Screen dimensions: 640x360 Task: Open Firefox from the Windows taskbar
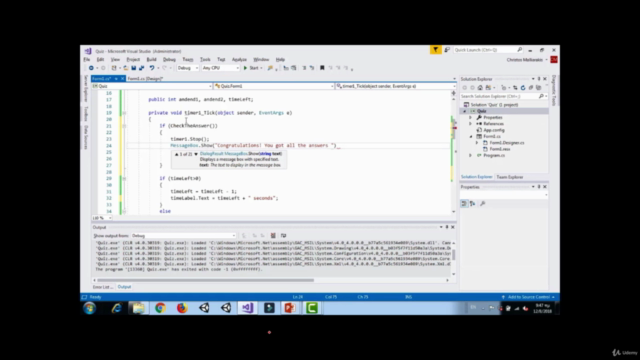182,308
